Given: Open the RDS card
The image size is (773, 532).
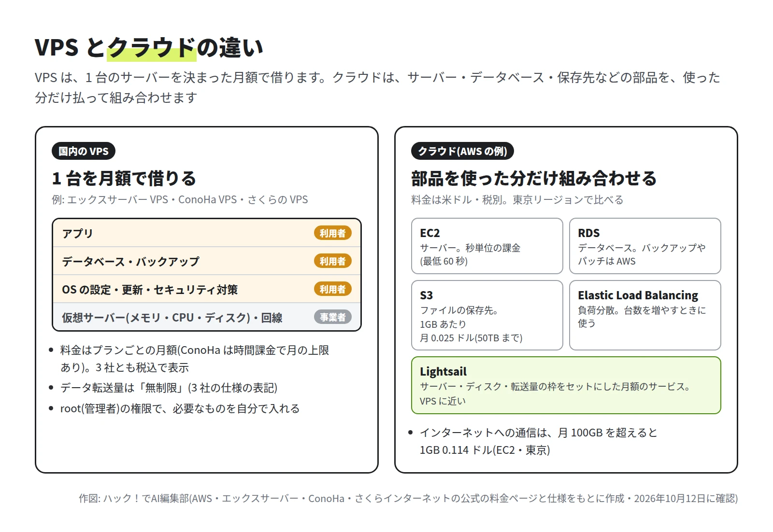Looking at the screenshot, I should point(645,246).
